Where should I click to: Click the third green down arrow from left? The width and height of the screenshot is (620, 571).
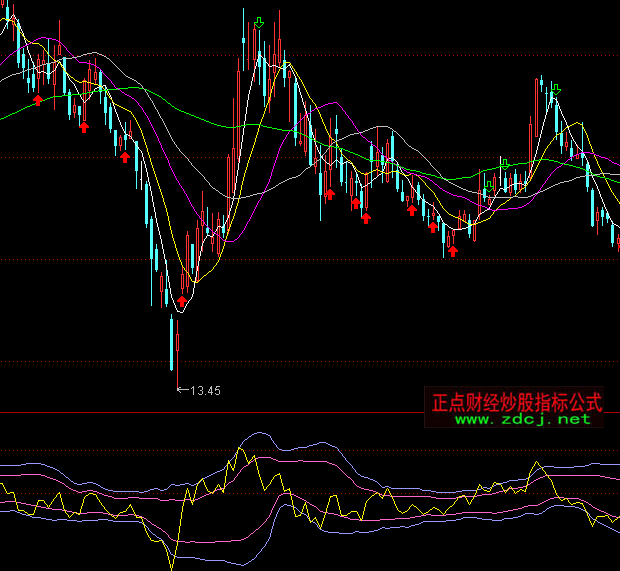(505, 163)
